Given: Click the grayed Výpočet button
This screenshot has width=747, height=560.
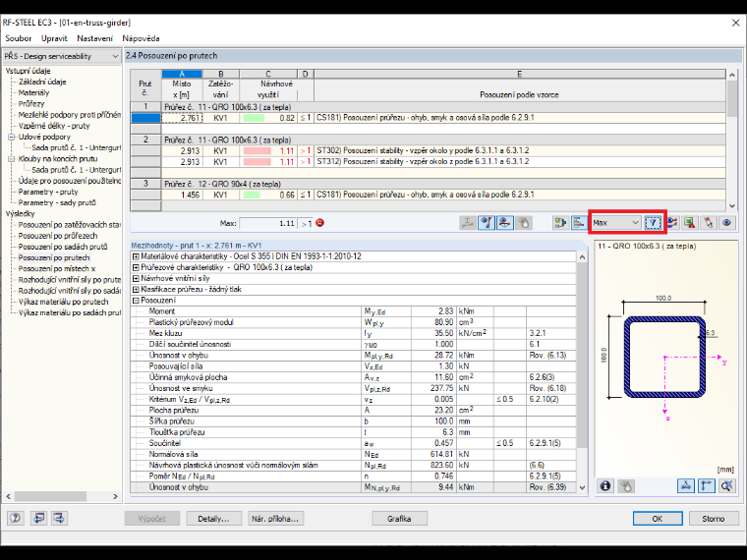Looking at the screenshot, I should [152, 519].
